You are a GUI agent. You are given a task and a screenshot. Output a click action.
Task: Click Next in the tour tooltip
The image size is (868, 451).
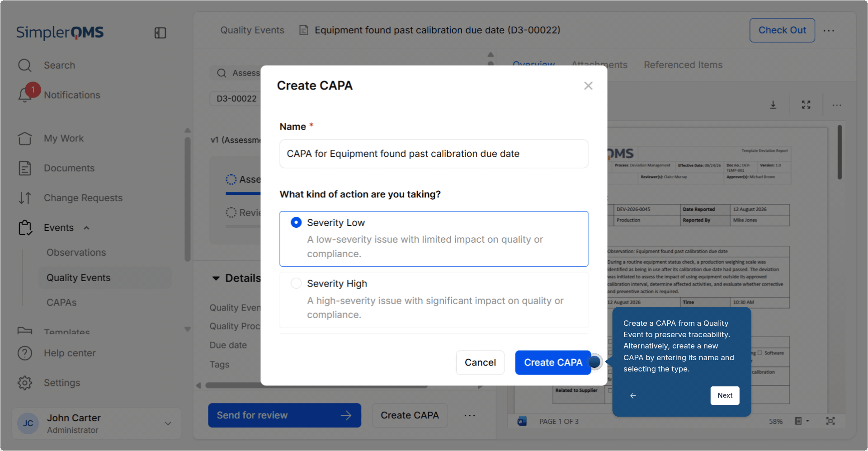coord(725,395)
